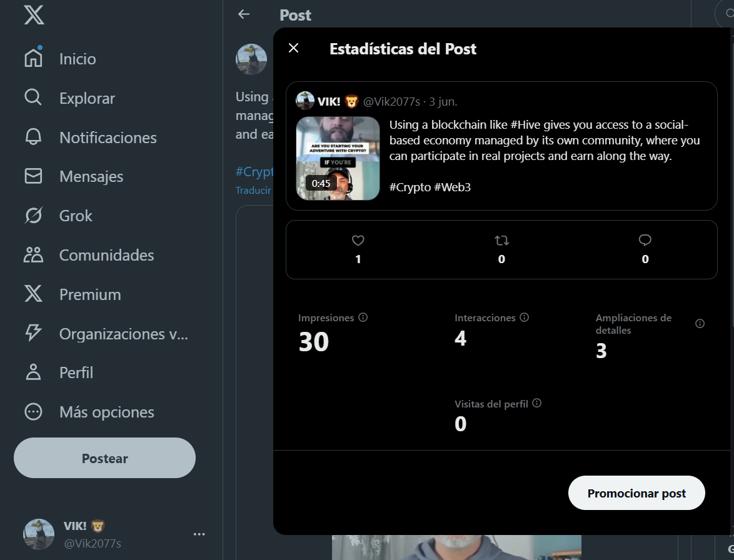
Task: Open Premium in sidebar
Action: click(91, 295)
